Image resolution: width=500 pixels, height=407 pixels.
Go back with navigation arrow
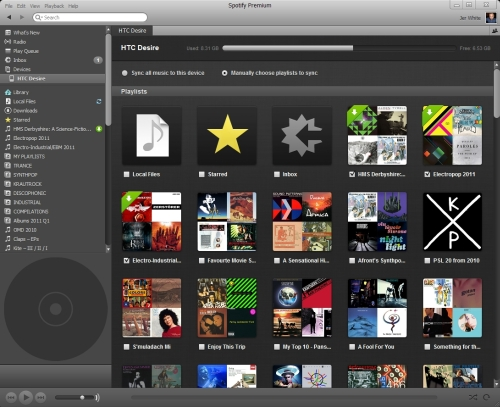tap(9, 17)
